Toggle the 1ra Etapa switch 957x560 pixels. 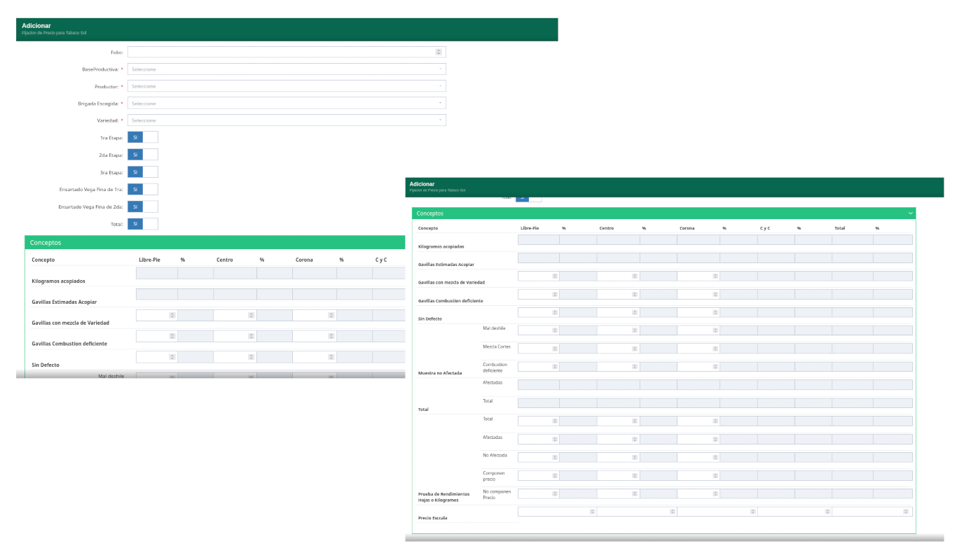tap(142, 137)
